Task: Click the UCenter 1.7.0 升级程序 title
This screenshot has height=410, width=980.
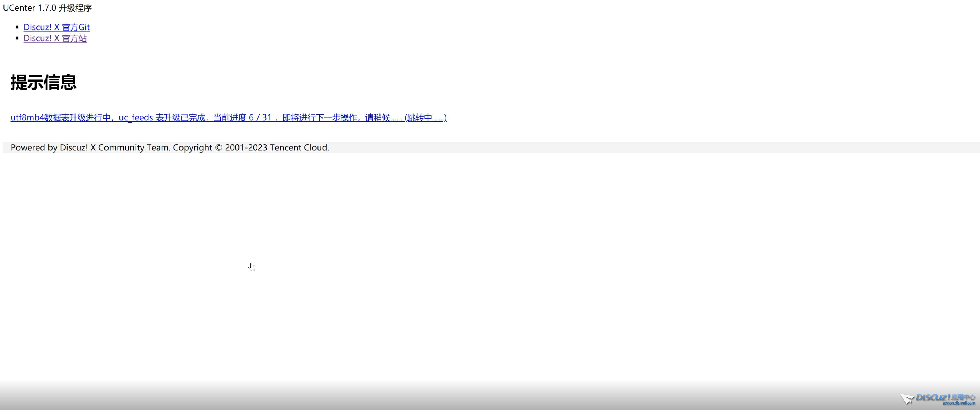Action: click(x=47, y=8)
